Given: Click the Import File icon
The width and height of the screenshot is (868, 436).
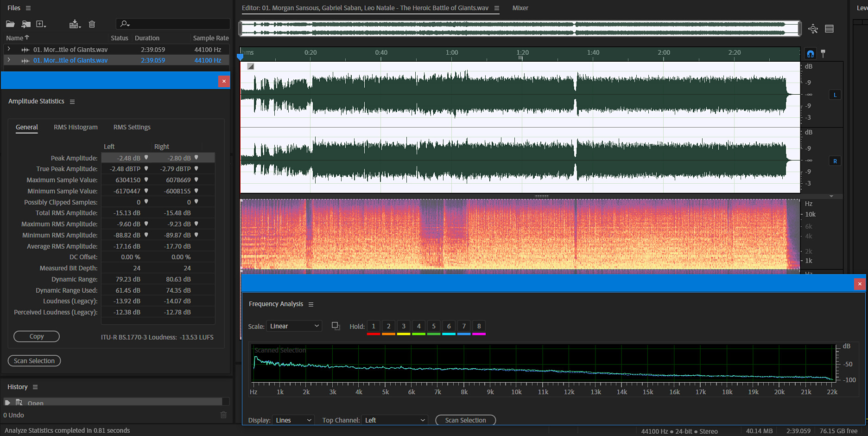Looking at the screenshot, I should (26, 24).
